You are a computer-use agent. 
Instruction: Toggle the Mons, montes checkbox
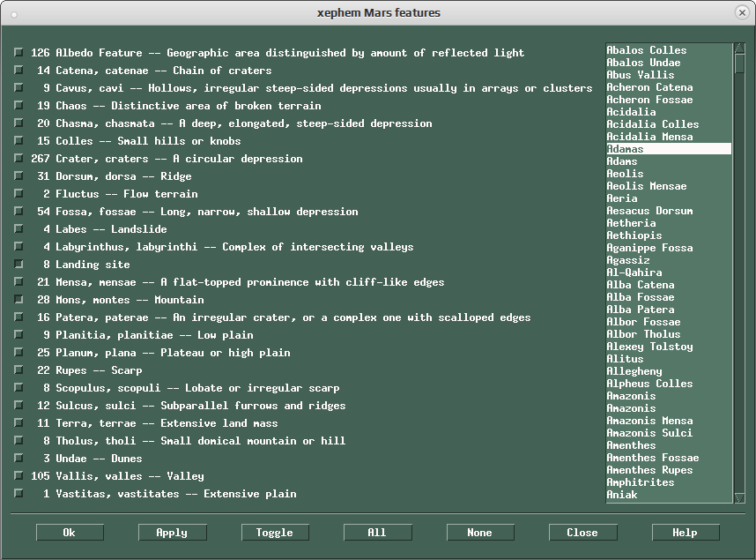(x=19, y=299)
